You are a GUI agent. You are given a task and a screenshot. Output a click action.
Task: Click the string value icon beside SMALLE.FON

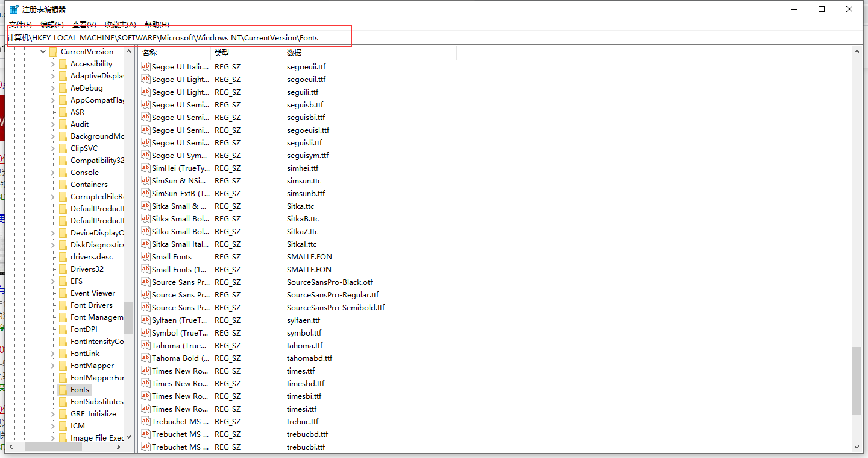145,256
